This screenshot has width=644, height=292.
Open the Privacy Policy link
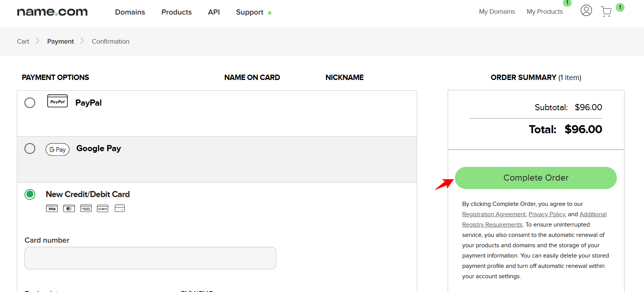point(547,214)
